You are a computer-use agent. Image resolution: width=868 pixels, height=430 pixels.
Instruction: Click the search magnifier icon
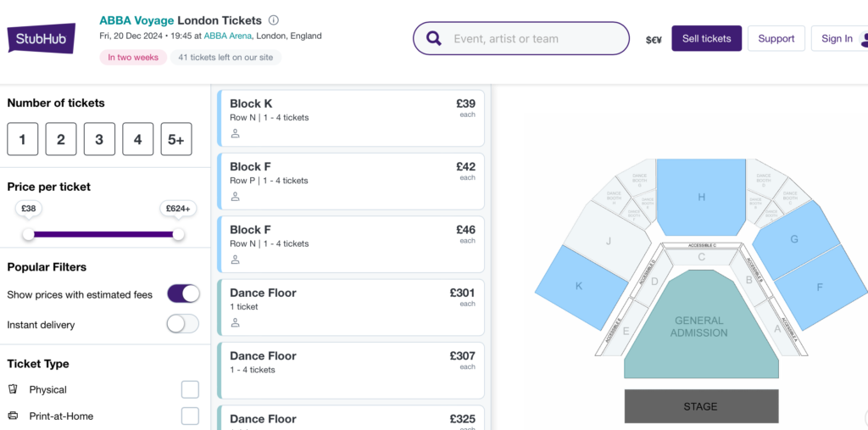click(434, 38)
